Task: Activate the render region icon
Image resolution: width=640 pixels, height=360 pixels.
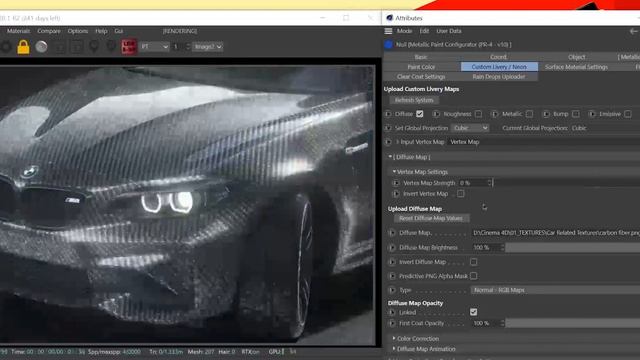Action: point(60,47)
